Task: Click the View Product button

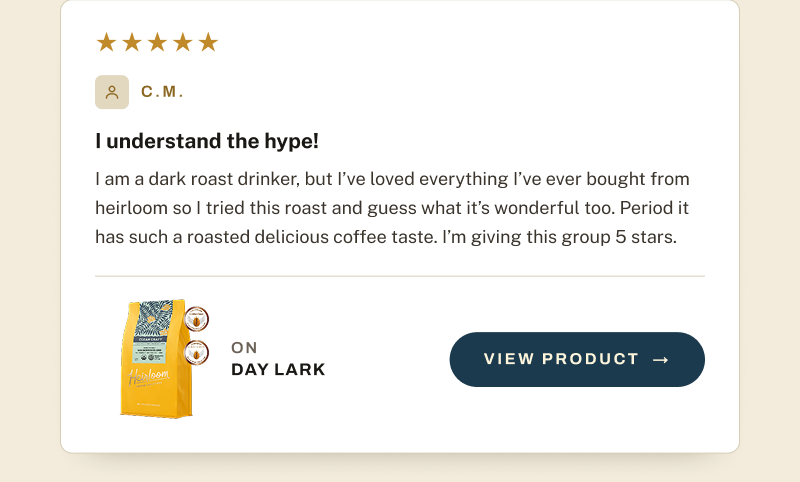Action: coord(577,360)
